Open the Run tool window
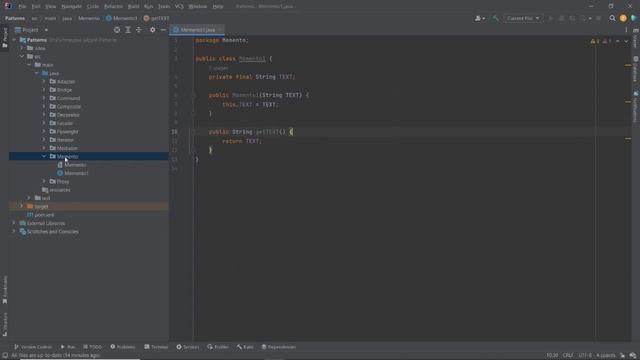This screenshot has height=360, width=640. (x=68, y=347)
